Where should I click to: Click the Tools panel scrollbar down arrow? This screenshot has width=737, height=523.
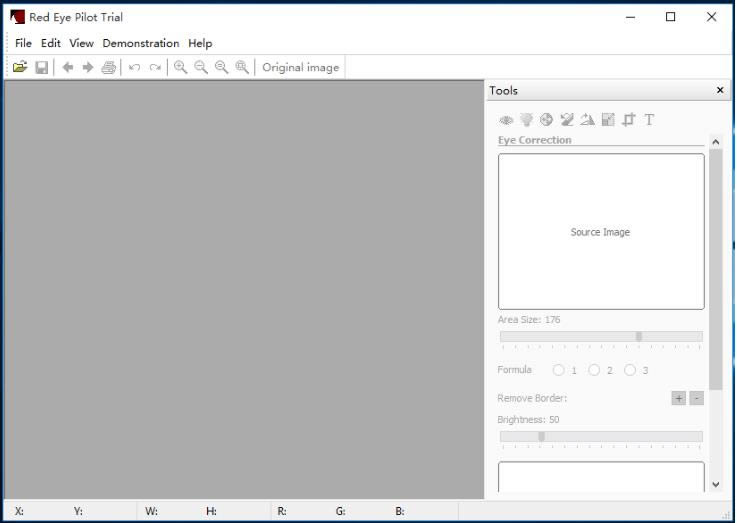(716, 484)
